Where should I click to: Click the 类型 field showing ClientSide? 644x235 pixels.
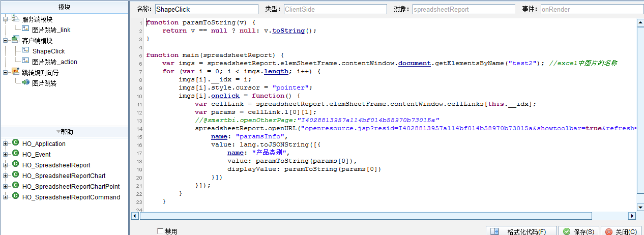334,9
